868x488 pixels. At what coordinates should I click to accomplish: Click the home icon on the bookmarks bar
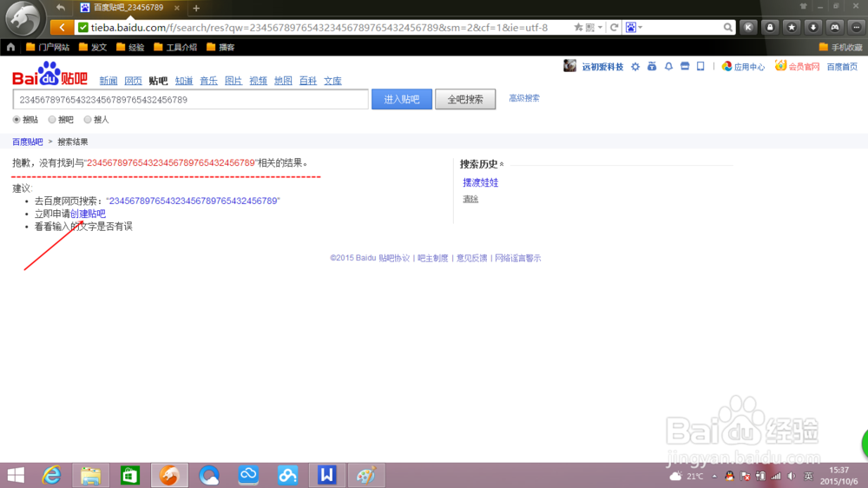point(10,47)
